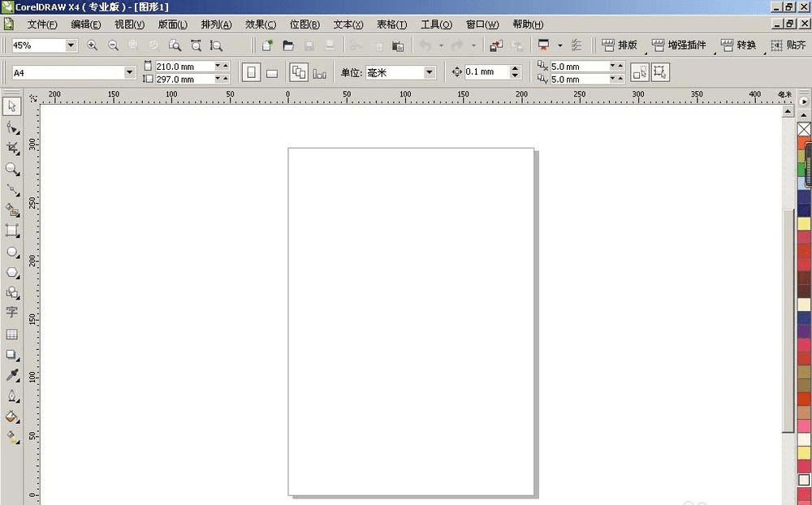Select the Fill bucket tool

[x=12, y=417]
